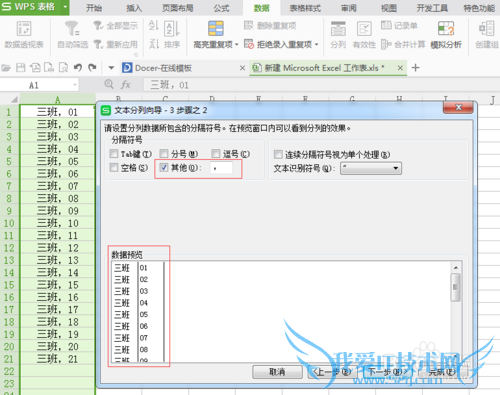Enable the 逗号 comma delimiter checkbox

coord(216,154)
